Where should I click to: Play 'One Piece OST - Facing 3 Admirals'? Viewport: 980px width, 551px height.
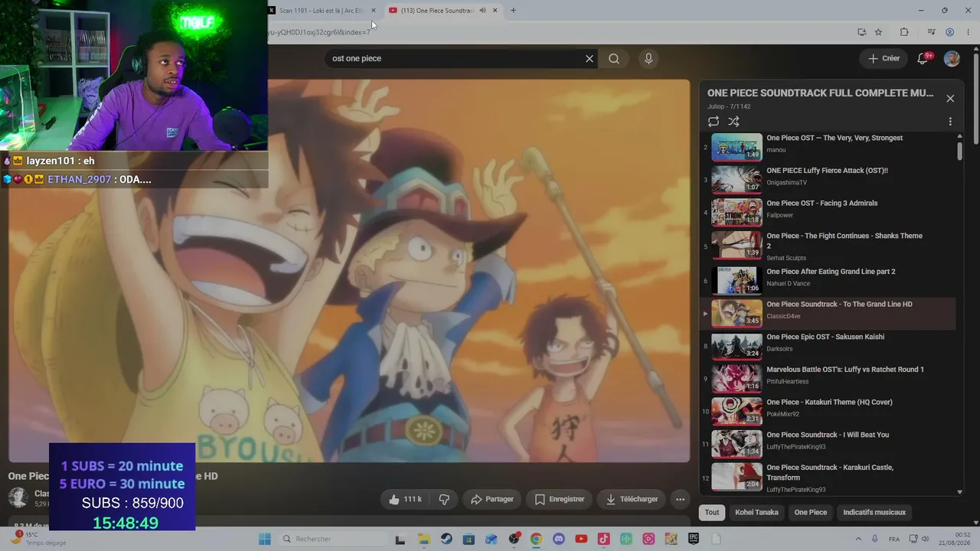[x=828, y=213]
